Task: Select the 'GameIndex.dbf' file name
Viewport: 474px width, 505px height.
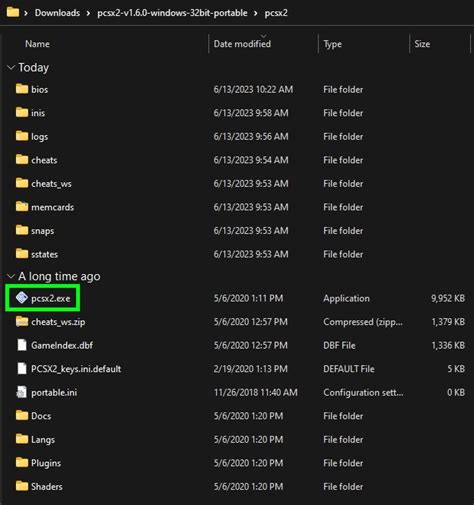Action: coord(62,345)
